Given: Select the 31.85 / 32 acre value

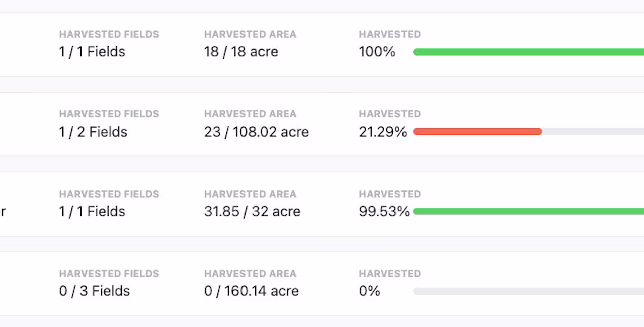Looking at the screenshot, I should coord(252,211).
